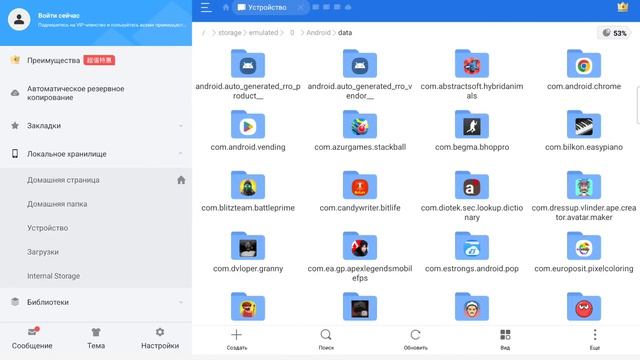640x360 pixels.
Task: Click home icon beside Домашняя страница
Action: [181, 180]
